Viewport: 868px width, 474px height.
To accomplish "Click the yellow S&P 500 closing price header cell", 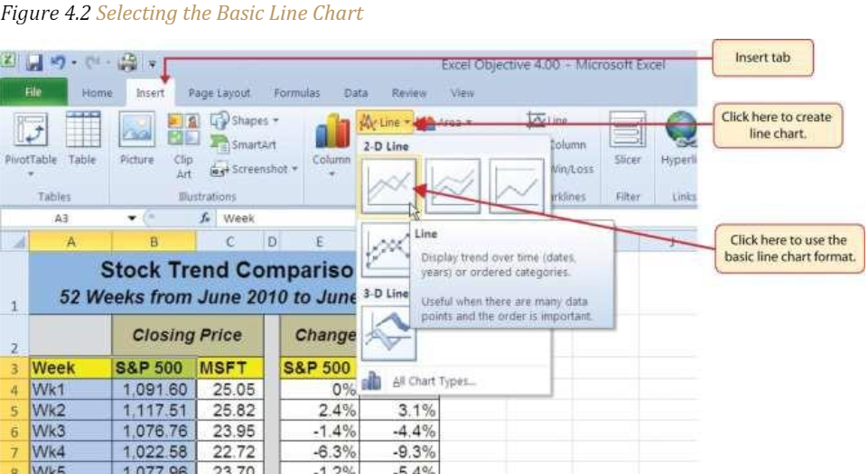I will [154, 368].
